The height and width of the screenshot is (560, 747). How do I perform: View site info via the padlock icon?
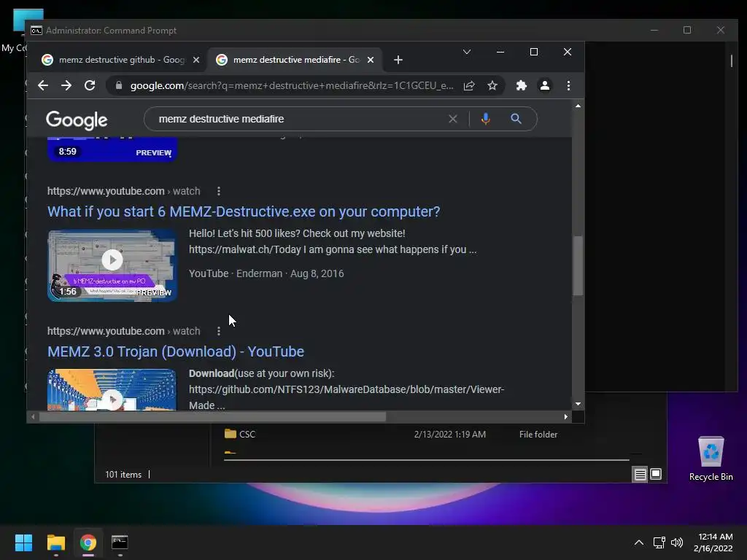(x=119, y=86)
